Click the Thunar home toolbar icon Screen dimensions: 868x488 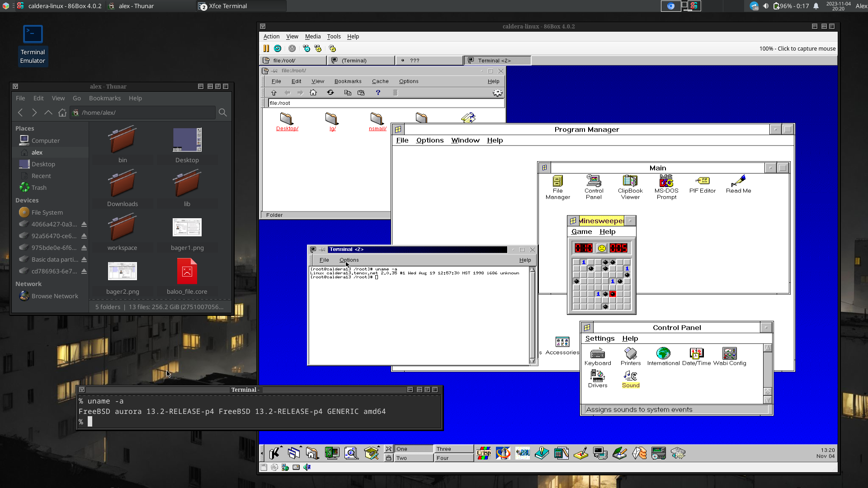[62, 113]
